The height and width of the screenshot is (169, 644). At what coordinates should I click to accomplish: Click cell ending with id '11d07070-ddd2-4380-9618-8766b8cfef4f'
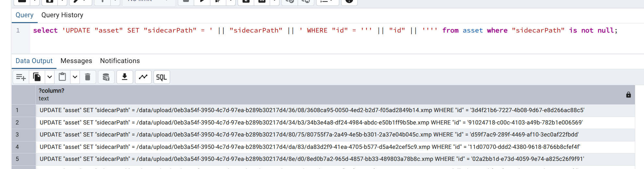click(335, 147)
